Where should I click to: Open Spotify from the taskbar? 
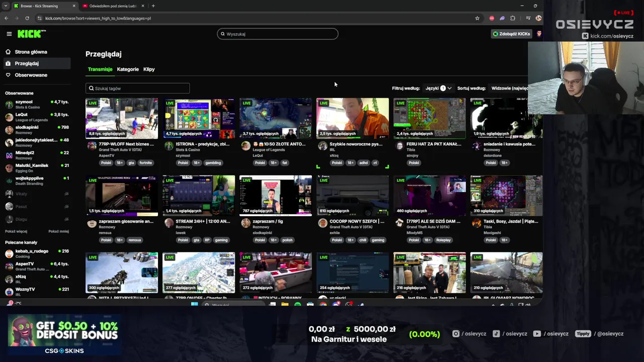(x=297, y=305)
